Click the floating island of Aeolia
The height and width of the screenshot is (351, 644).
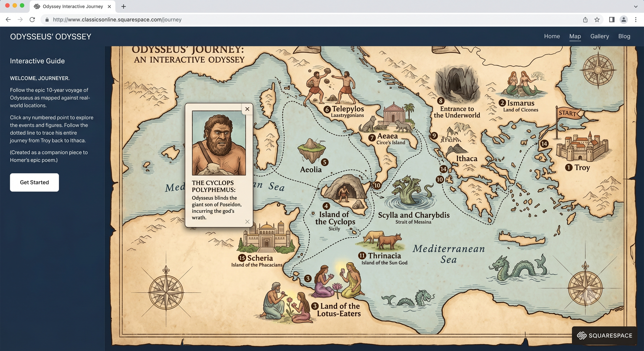tap(312, 151)
